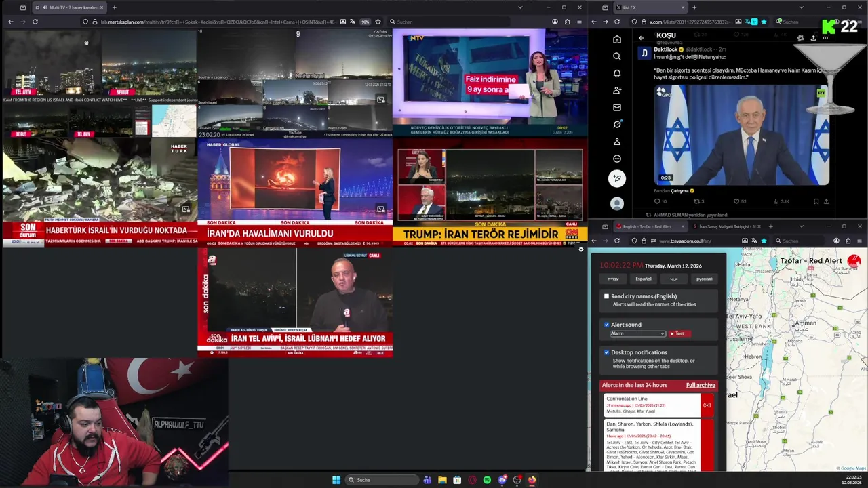The height and width of the screenshot is (488, 868).
Task: Bookmark the Daktilock post
Action: tap(815, 201)
